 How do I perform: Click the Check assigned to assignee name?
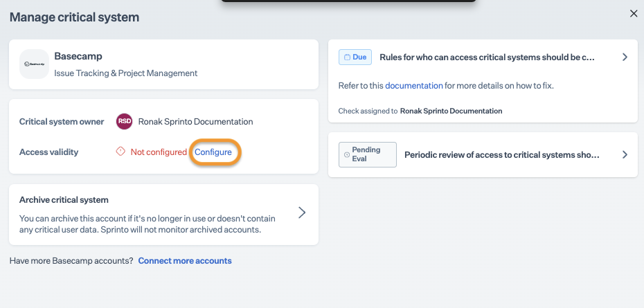[x=451, y=111]
